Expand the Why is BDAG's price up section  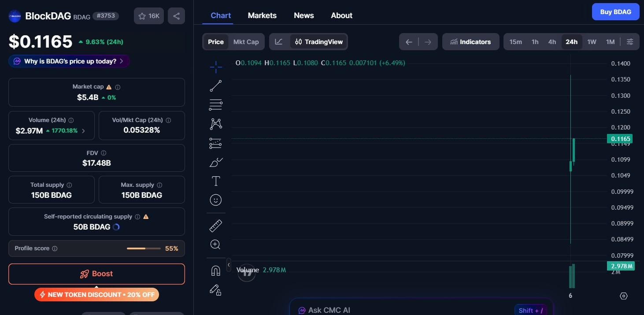[x=69, y=61]
